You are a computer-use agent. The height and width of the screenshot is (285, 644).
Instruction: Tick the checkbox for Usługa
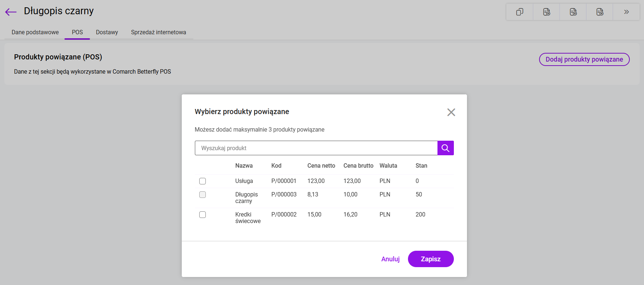pyautogui.click(x=203, y=181)
